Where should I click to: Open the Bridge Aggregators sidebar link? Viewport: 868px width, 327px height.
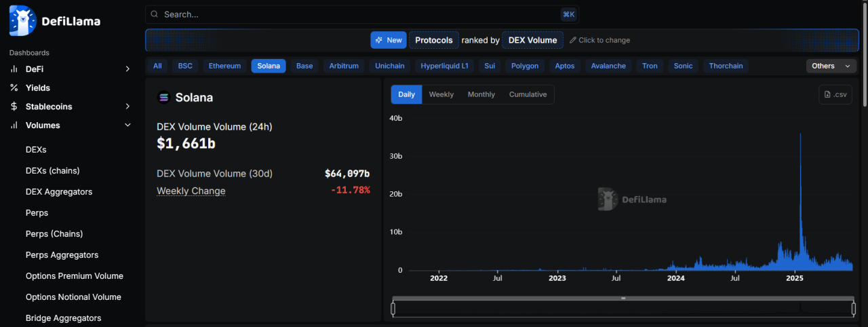pyautogui.click(x=63, y=318)
